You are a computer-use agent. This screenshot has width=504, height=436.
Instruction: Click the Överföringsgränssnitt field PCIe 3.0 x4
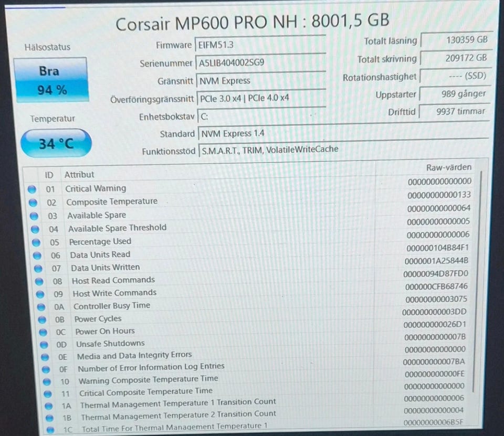click(x=261, y=98)
